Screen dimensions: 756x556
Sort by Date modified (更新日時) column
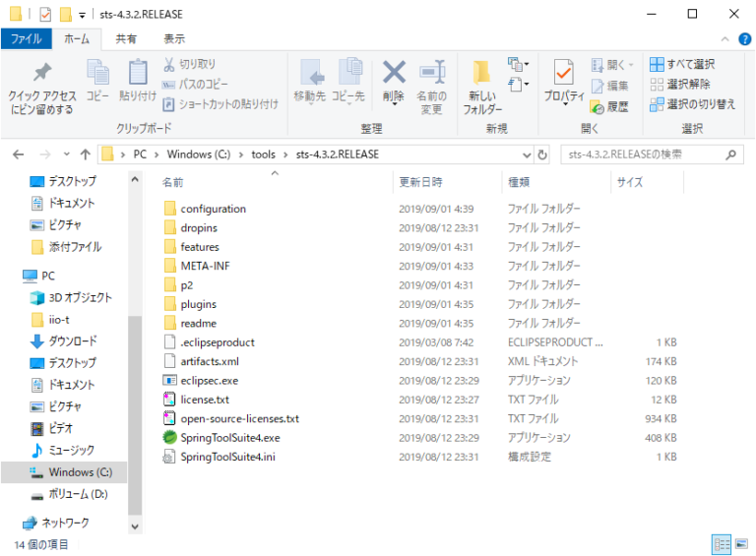coord(420,182)
